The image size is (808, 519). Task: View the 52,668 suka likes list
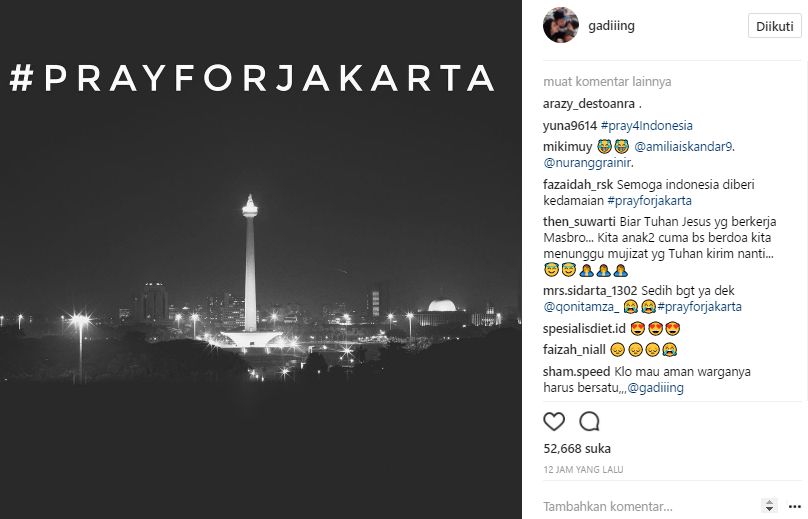pos(577,448)
